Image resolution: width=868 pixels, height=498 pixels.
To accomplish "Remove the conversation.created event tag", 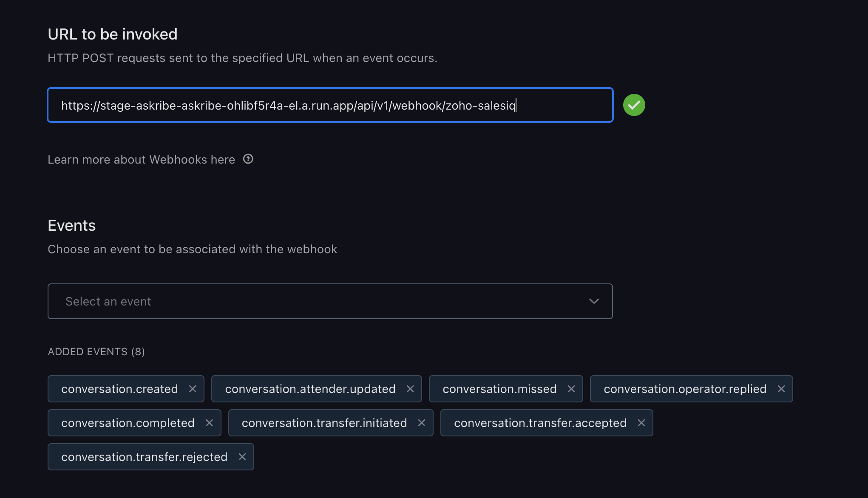I will (193, 389).
